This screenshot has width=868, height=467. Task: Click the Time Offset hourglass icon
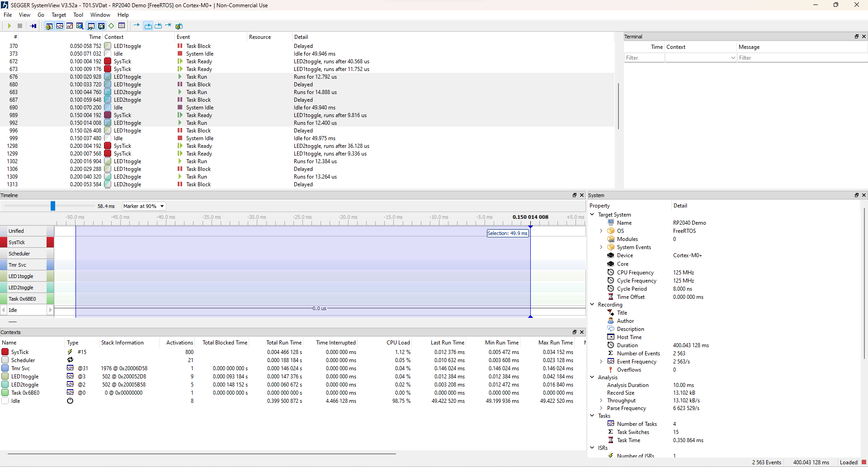[611, 297]
